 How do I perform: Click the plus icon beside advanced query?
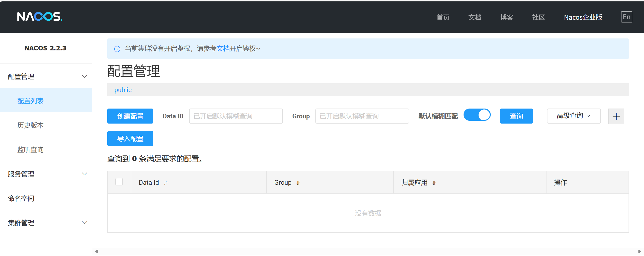pos(616,116)
